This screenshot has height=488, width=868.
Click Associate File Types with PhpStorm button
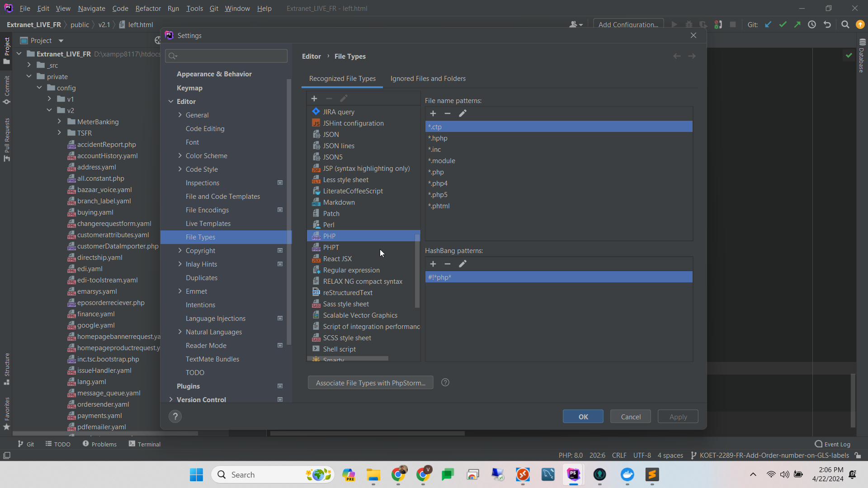click(x=370, y=383)
